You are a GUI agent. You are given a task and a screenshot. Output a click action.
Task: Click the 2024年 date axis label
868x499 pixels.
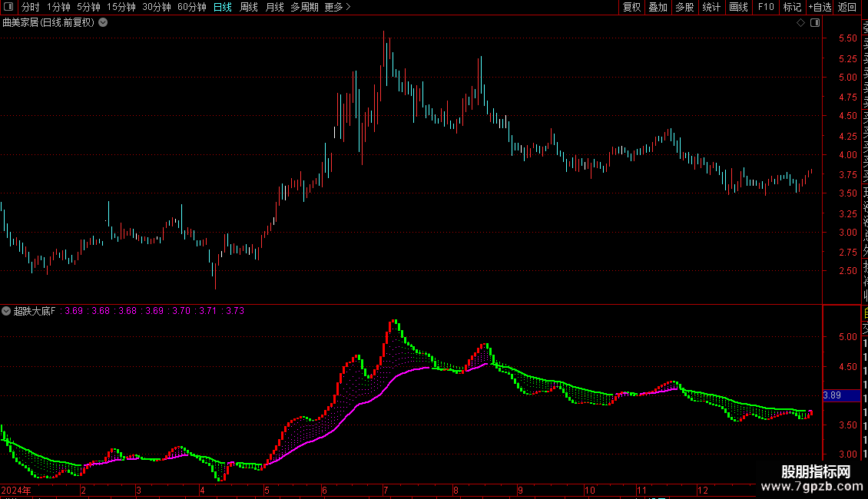coord(16,490)
